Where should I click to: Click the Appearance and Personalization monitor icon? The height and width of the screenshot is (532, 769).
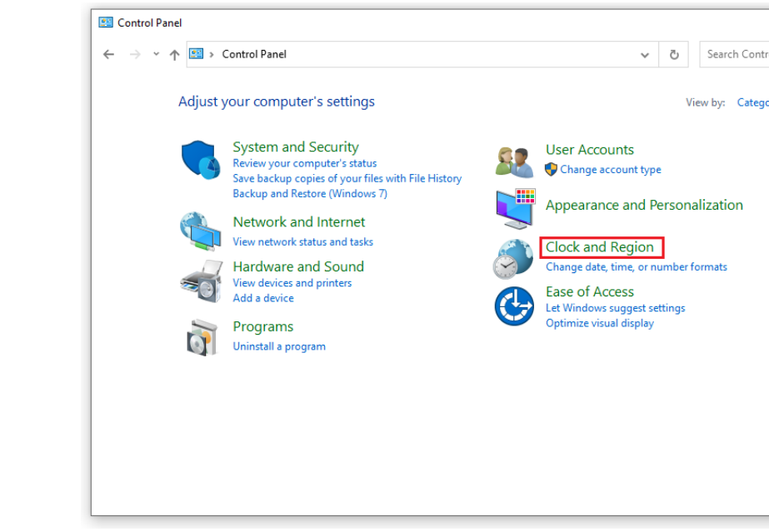[x=515, y=208]
